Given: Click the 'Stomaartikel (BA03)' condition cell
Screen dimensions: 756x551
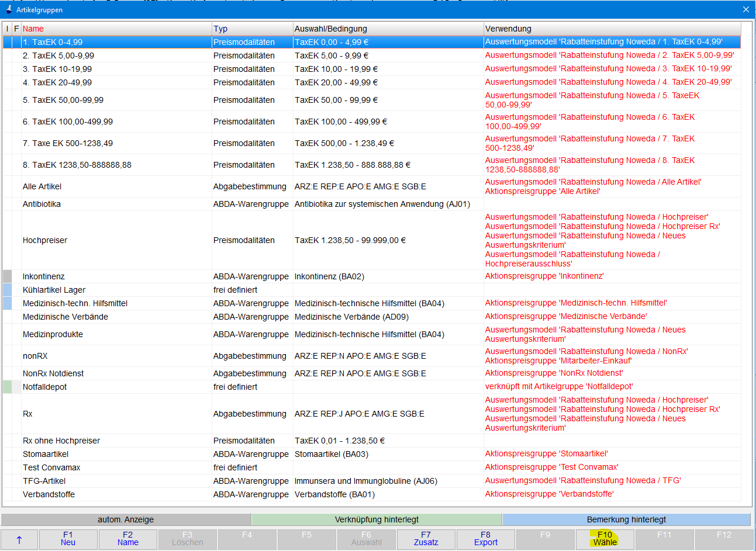Looking at the screenshot, I should pos(388,454).
